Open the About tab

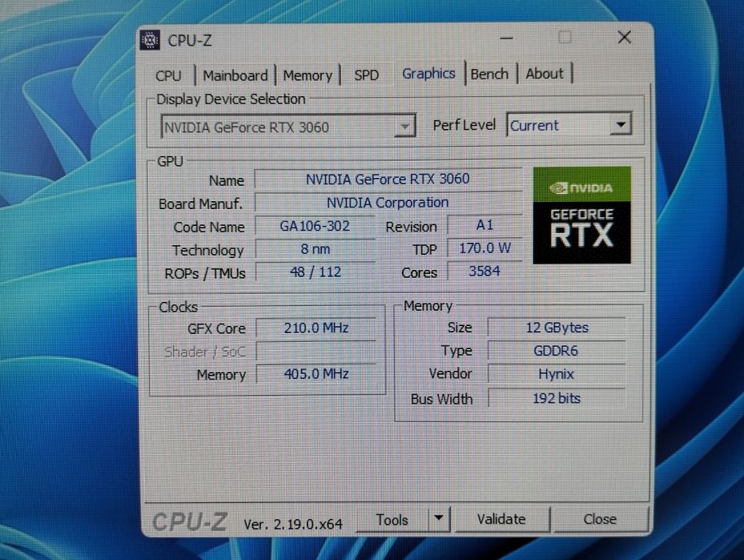[x=545, y=74]
